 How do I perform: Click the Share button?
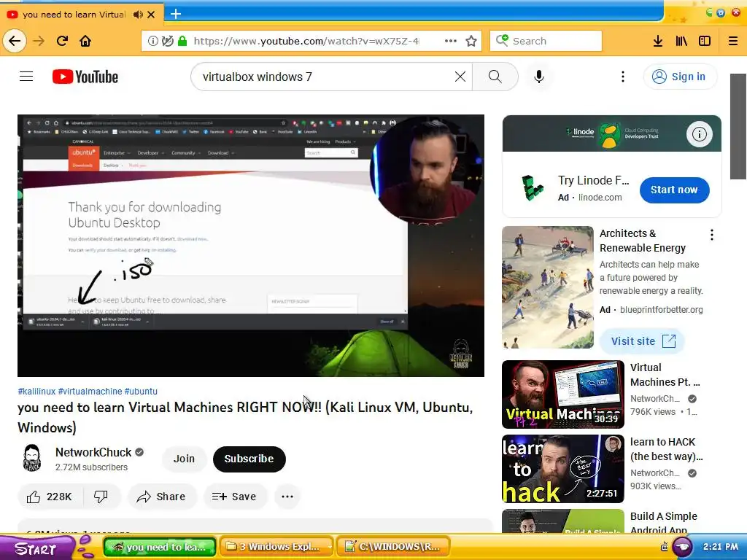[161, 497]
